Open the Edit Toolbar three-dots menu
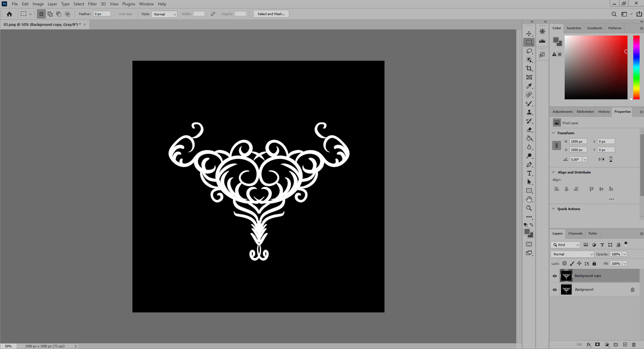The image size is (644, 349). pyautogui.click(x=529, y=217)
